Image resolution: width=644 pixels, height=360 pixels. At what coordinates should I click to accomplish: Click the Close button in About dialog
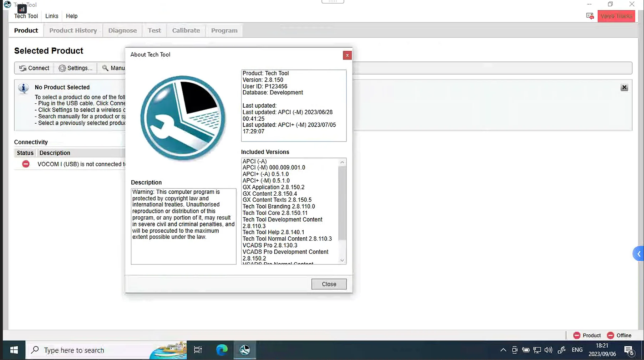(329, 284)
